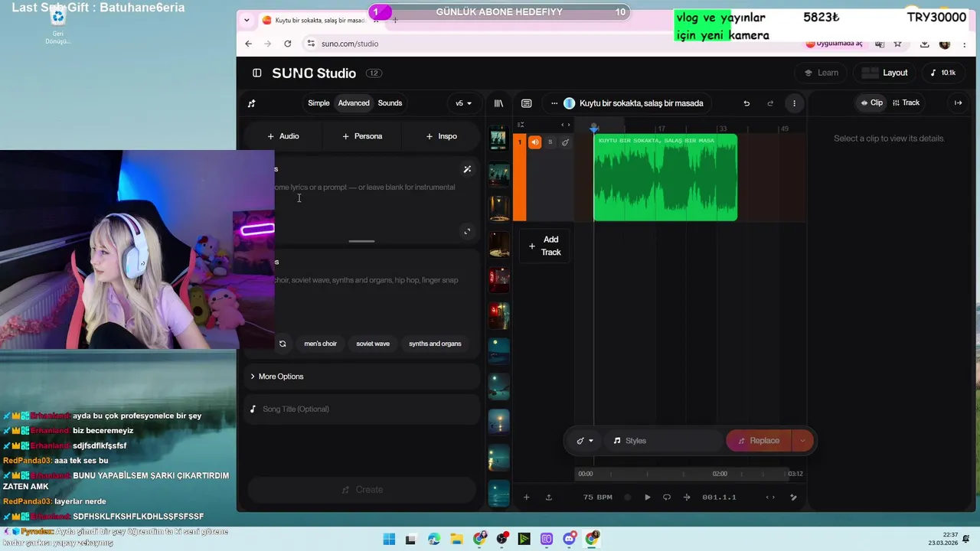
Task: Switch to Sounds create mode
Action: coord(390,103)
